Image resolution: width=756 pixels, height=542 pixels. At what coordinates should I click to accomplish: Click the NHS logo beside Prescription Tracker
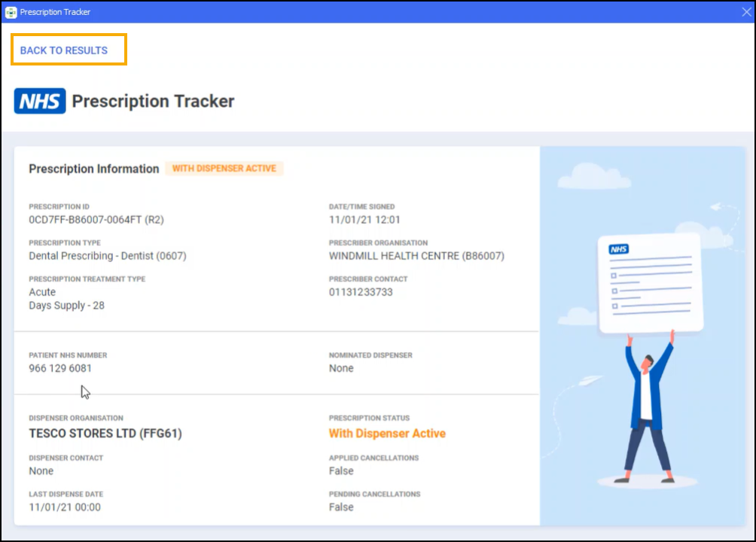pyautogui.click(x=40, y=101)
